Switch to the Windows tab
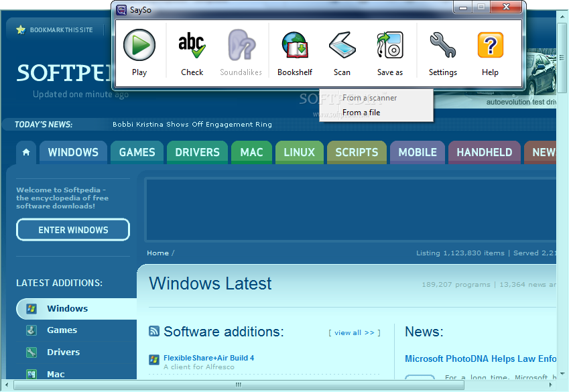 coord(73,152)
